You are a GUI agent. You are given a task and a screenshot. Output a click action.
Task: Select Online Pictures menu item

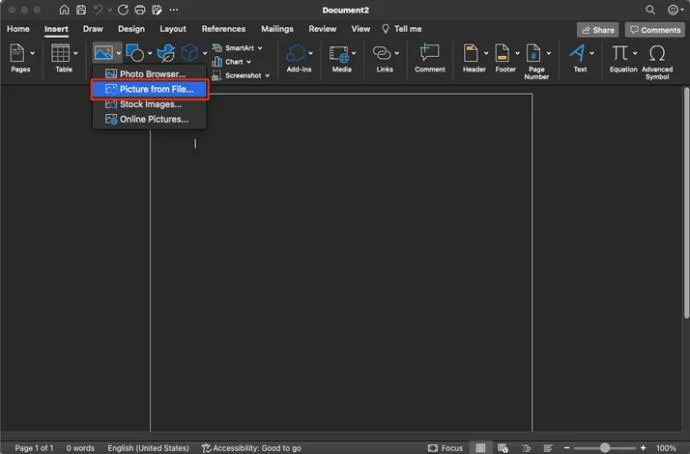[149, 119]
